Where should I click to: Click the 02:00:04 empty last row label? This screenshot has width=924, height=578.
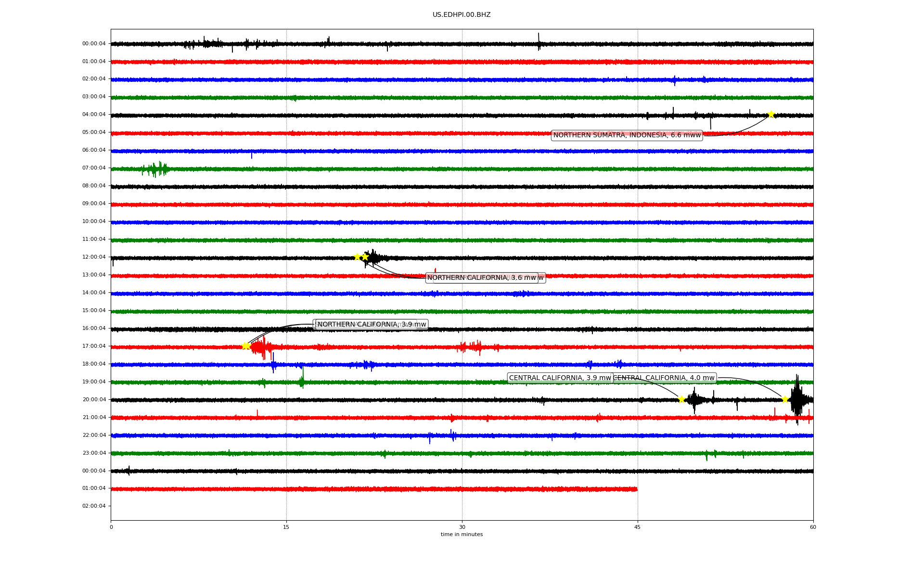click(x=94, y=506)
